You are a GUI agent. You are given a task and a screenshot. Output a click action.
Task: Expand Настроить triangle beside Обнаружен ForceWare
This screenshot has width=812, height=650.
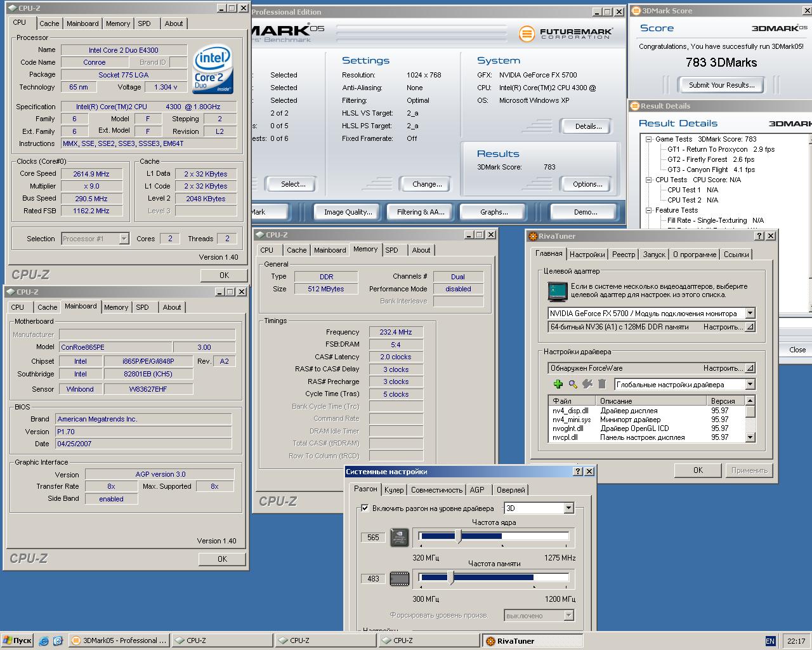point(750,368)
